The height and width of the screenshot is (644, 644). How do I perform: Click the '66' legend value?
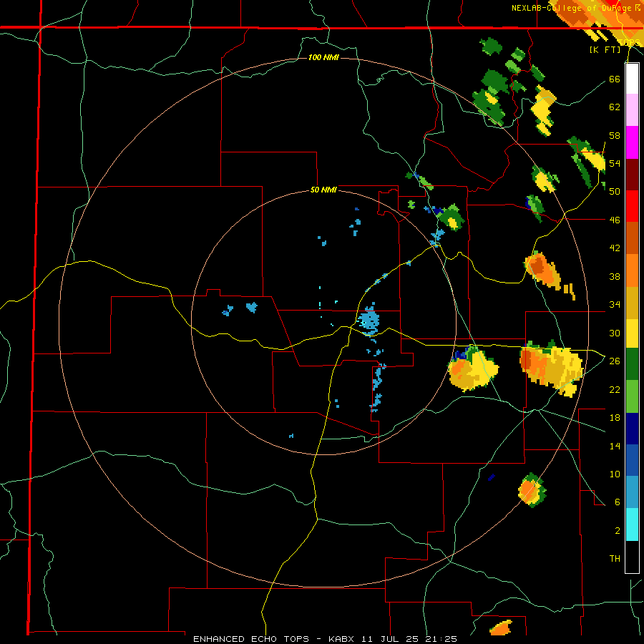click(615, 79)
